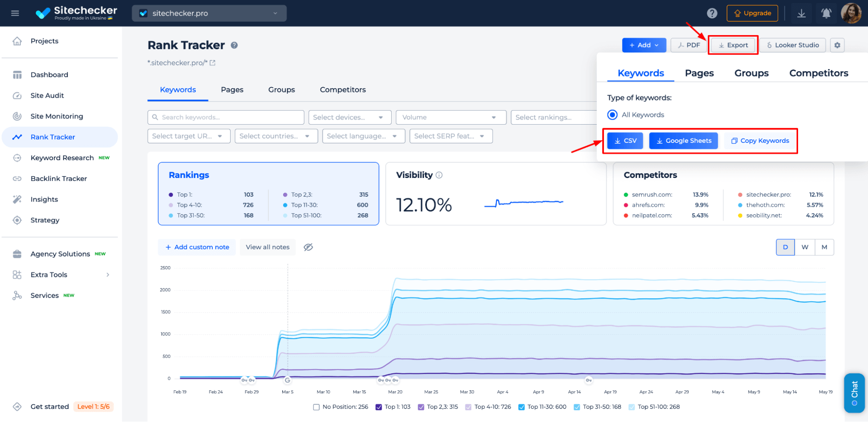The image size is (868, 422).
Task: Open Select rankings dropdown
Action: point(554,117)
